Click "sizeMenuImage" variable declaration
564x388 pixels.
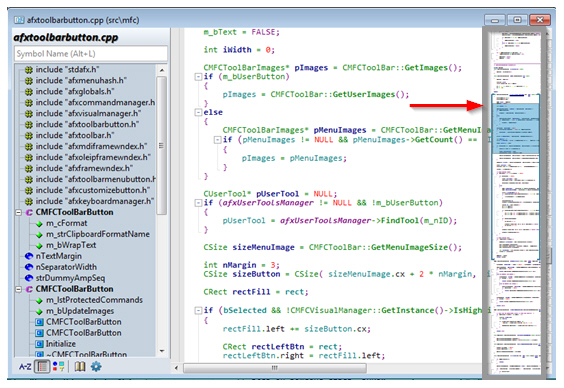click(263, 247)
